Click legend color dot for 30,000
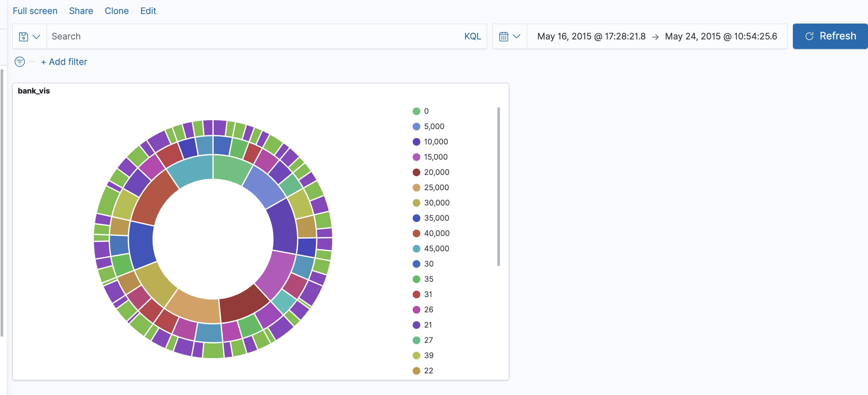The width and height of the screenshot is (868, 395). (416, 203)
